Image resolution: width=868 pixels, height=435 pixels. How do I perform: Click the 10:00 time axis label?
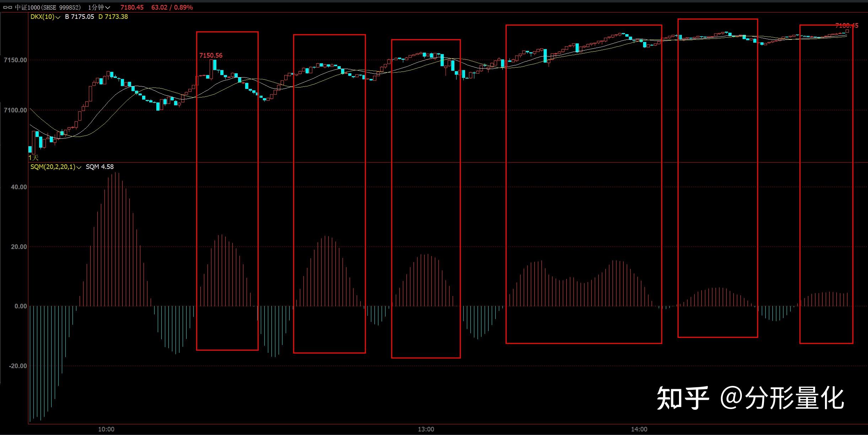[106, 429]
